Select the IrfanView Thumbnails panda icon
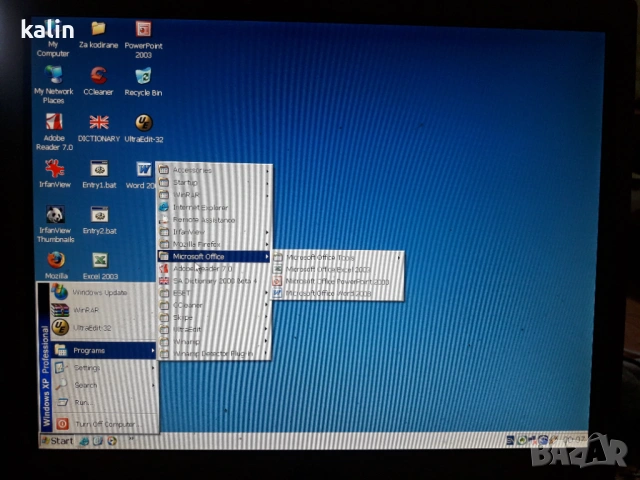Viewport: 640px width, 480px height. [56, 224]
